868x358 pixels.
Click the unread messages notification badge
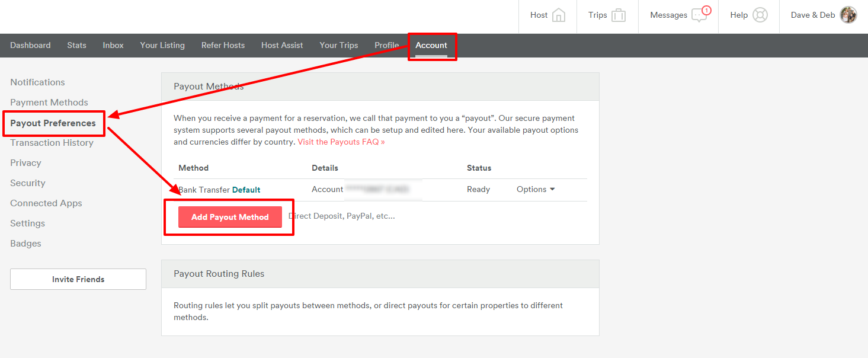pos(708,9)
